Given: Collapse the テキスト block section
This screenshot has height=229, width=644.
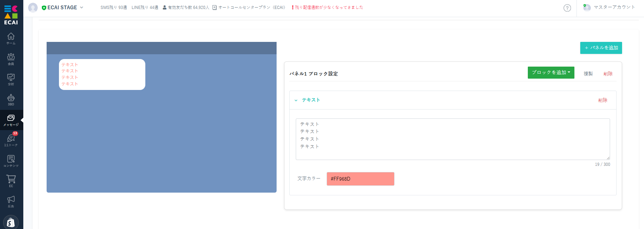Looking at the screenshot, I should pos(296,100).
